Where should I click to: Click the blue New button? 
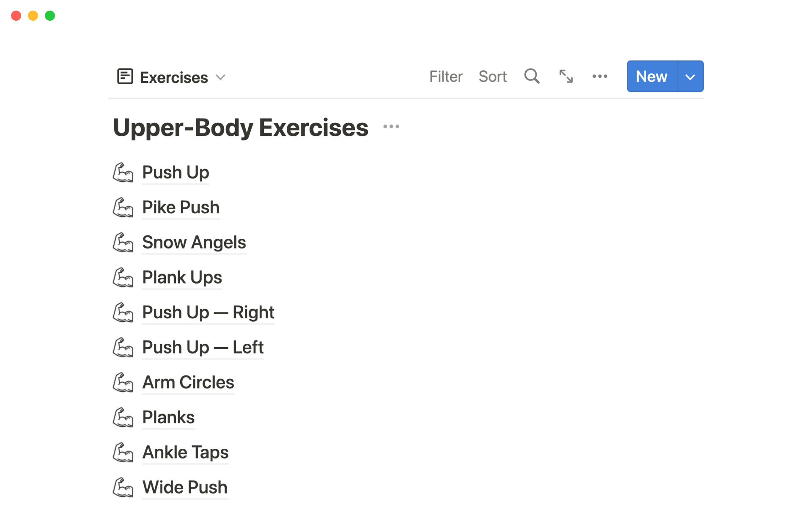[651, 77]
